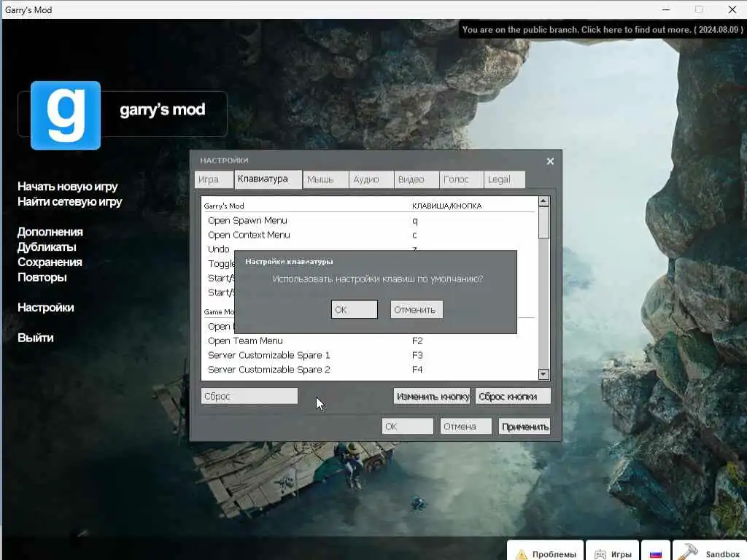The image size is (747, 560).
Task: Click the Отмена button
Action: 465,426
